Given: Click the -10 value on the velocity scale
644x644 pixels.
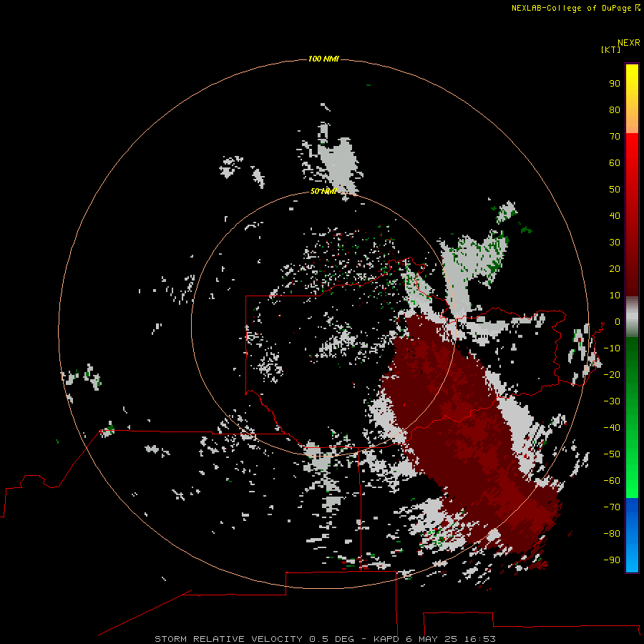Looking at the screenshot, I should click(x=612, y=348).
